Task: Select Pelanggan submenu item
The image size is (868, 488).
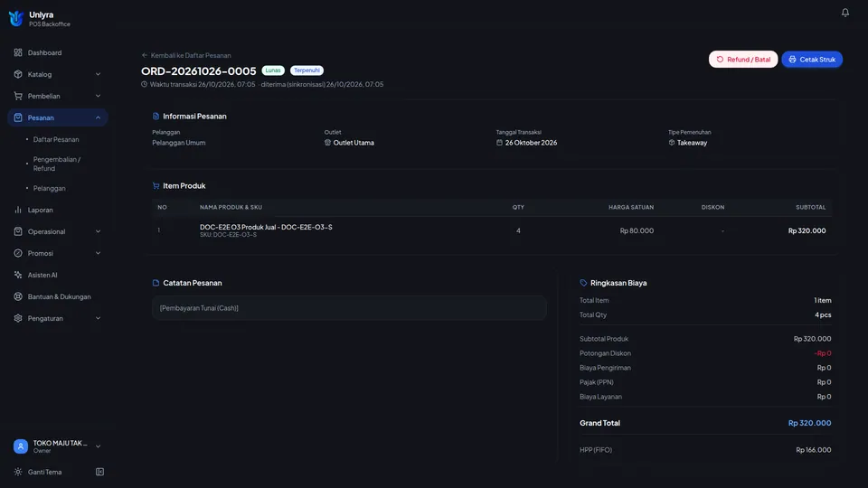Action: (x=49, y=188)
